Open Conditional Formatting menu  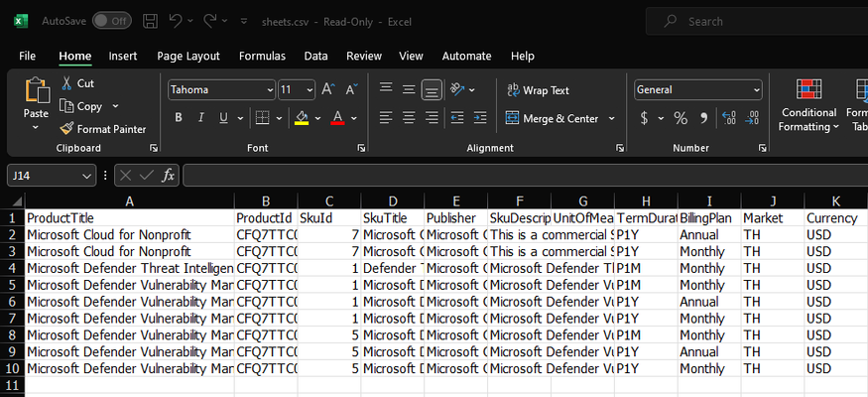[x=808, y=106]
